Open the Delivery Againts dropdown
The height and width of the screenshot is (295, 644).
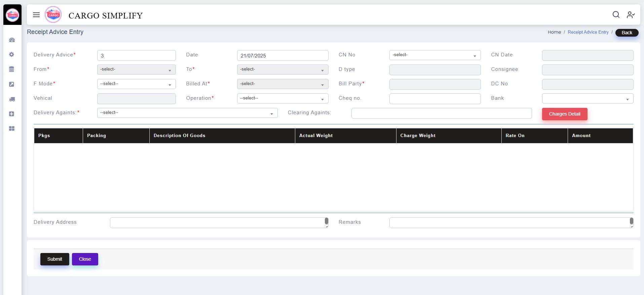pos(187,113)
